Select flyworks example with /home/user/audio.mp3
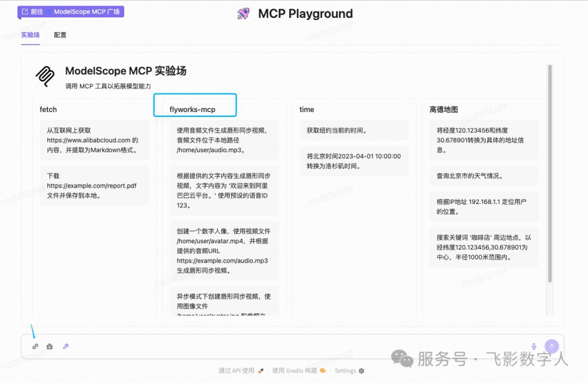Image resolution: width=588 pixels, height=383 pixels. [224, 140]
